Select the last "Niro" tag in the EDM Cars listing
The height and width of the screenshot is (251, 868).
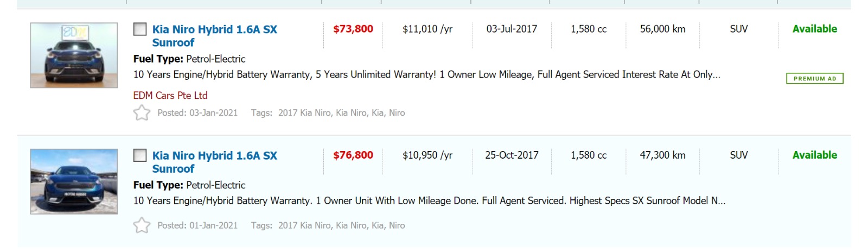pos(397,113)
